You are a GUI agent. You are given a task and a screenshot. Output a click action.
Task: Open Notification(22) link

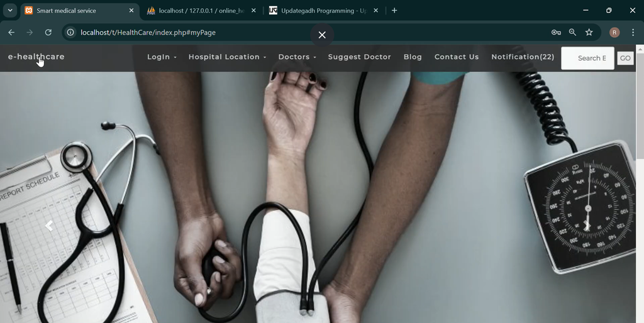[523, 57]
